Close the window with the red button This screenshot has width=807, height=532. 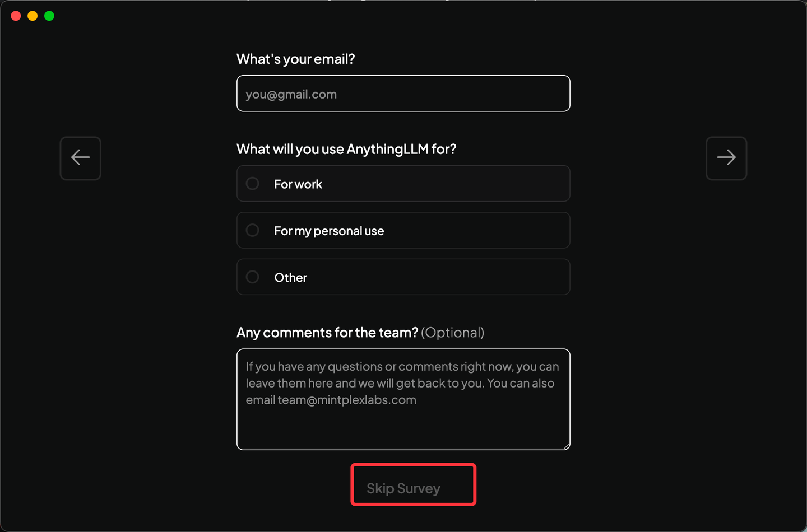click(x=16, y=16)
